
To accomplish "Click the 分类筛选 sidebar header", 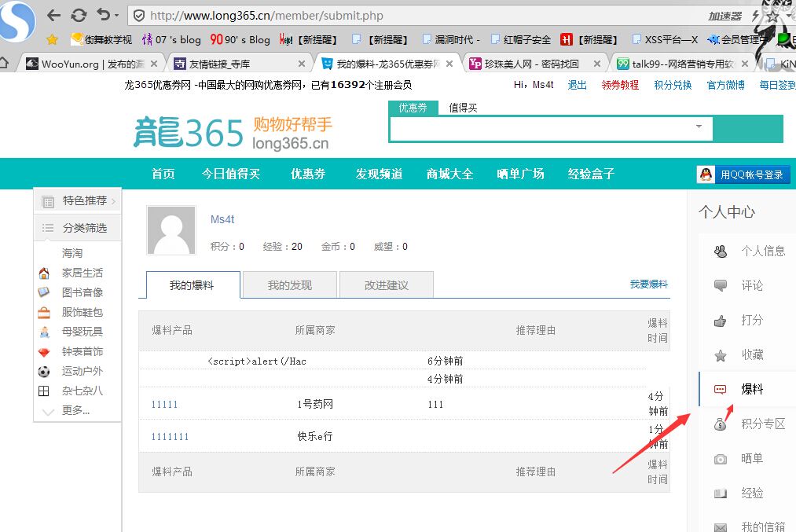I will coord(78,228).
